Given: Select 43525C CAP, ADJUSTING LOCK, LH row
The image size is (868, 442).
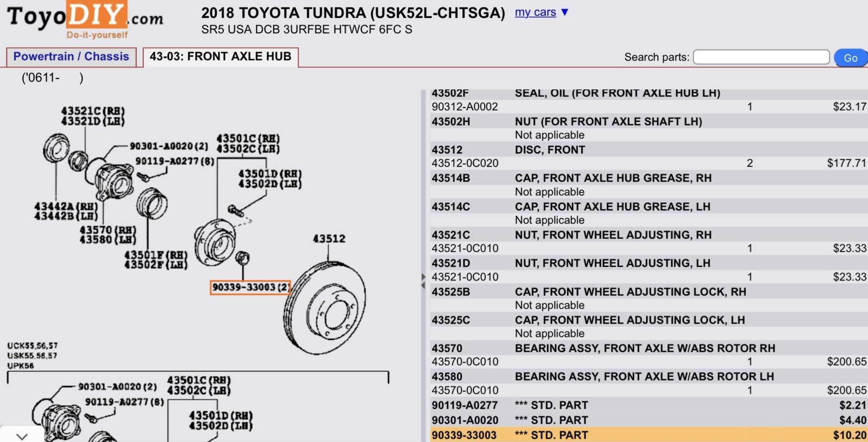Looking at the screenshot, I should [649, 320].
